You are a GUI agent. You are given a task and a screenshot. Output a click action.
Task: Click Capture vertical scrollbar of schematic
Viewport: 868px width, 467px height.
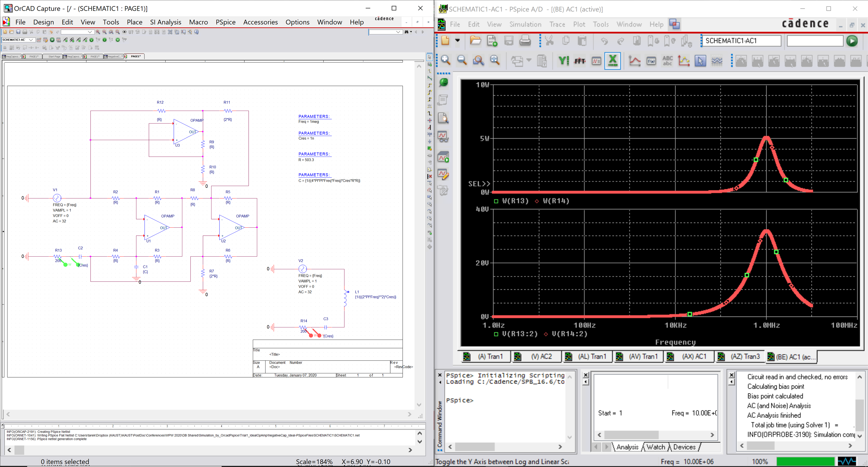click(419, 235)
